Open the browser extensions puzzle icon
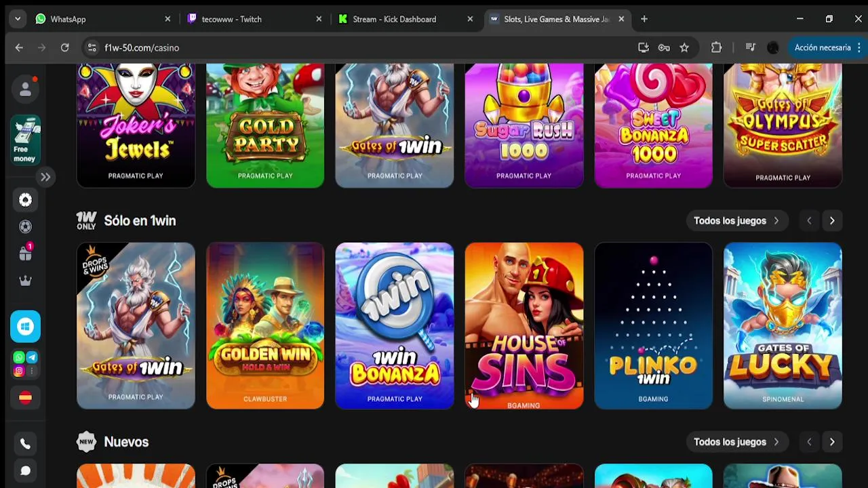 point(716,47)
